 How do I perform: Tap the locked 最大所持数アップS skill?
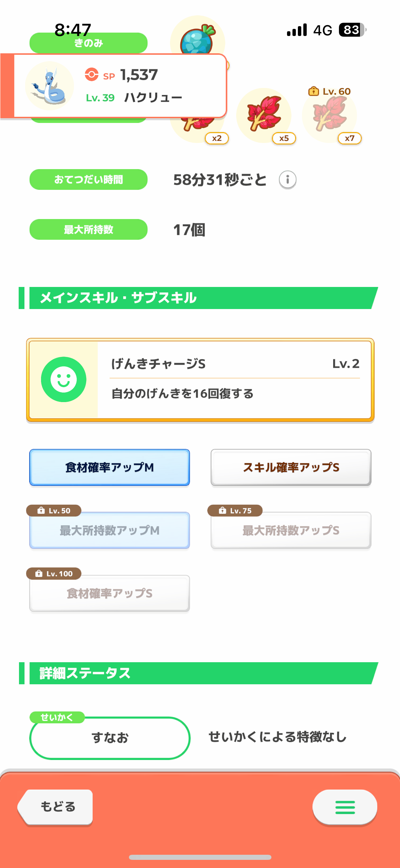[x=291, y=530]
